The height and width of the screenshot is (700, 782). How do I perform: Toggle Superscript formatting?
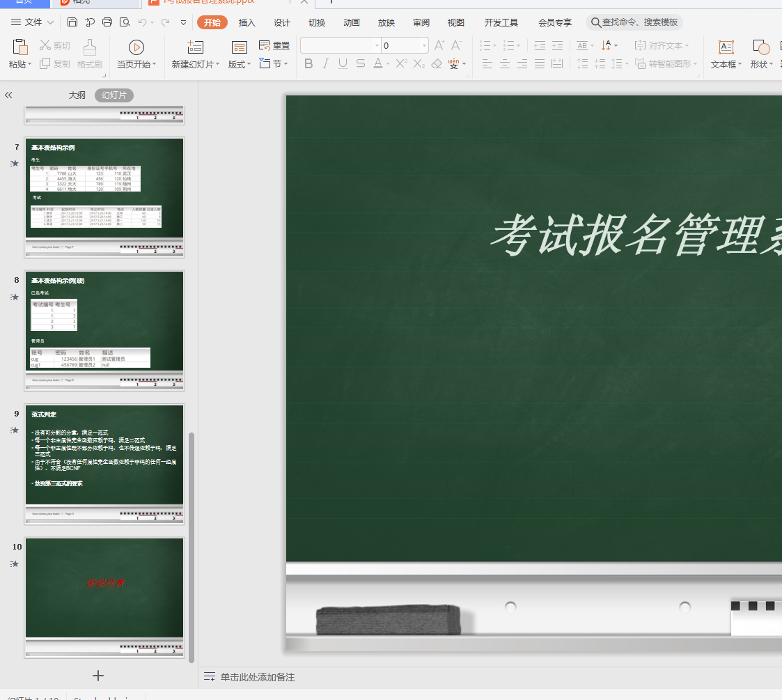pos(402,63)
